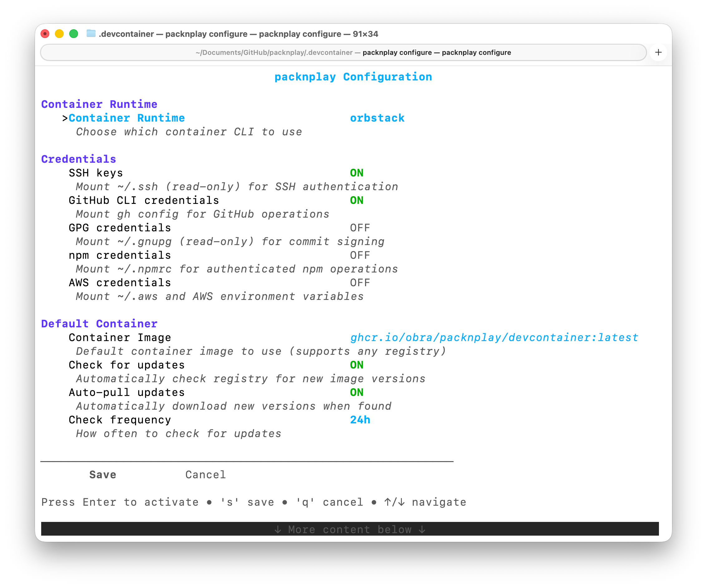The image size is (707, 588).
Task: Enable GPG credentials OFF toggle
Action: [359, 228]
